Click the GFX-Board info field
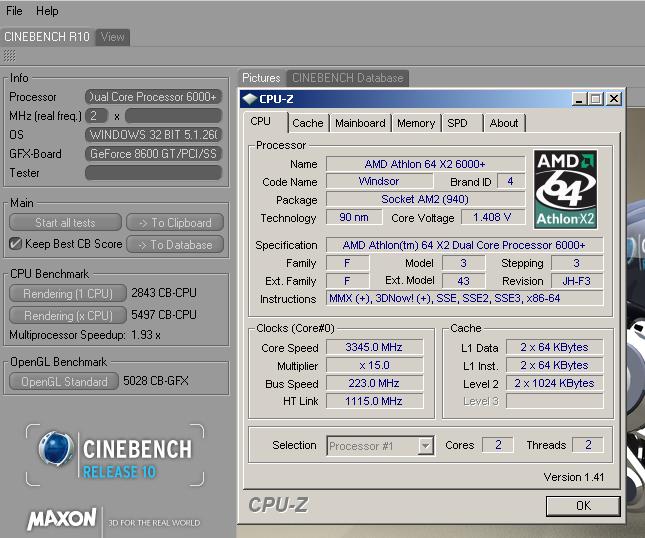645x538 pixels. click(x=153, y=154)
